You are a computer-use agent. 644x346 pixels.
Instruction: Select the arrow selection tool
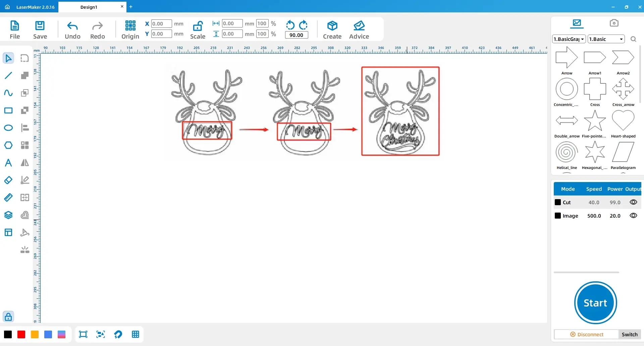(8, 58)
